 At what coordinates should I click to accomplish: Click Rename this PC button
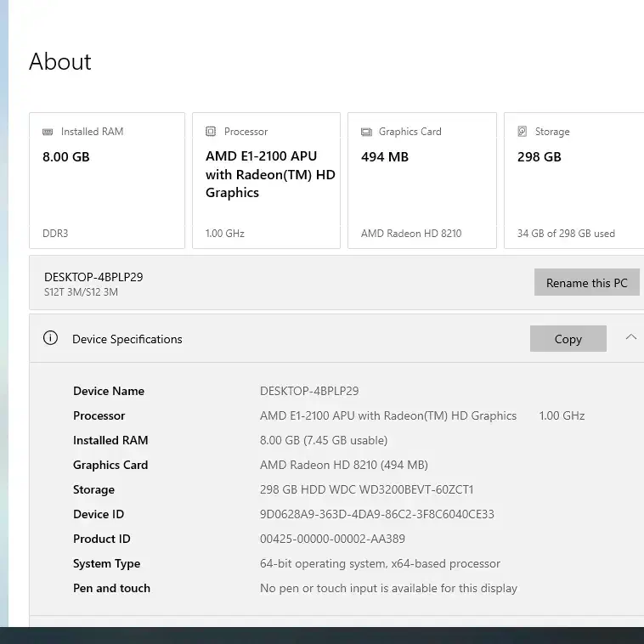tap(586, 283)
